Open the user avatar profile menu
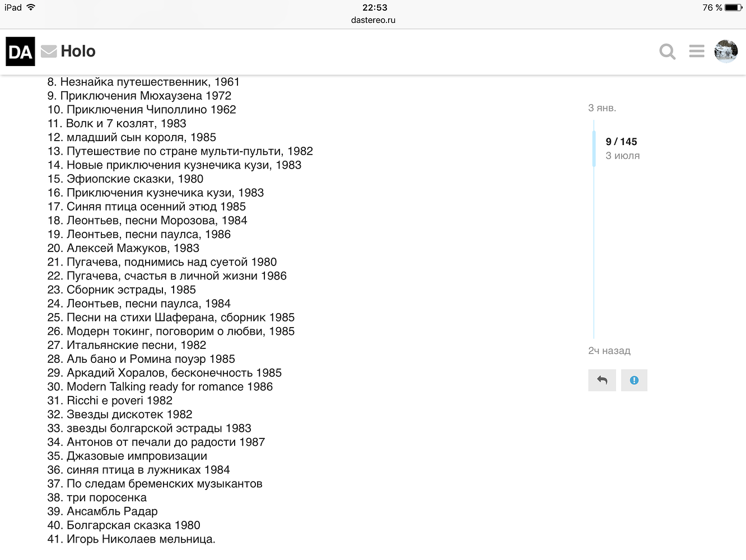Image resolution: width=746 pixels, height=560 pixels. [726, 52]
